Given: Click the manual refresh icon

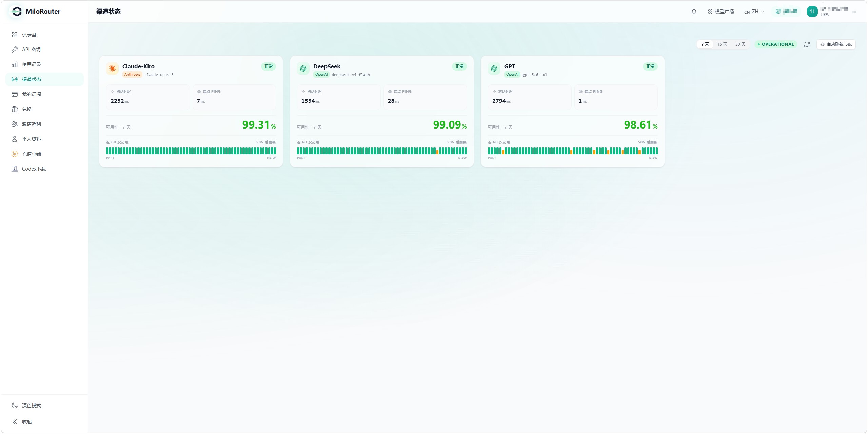Looking at the screenshot, I should [807, 44].
